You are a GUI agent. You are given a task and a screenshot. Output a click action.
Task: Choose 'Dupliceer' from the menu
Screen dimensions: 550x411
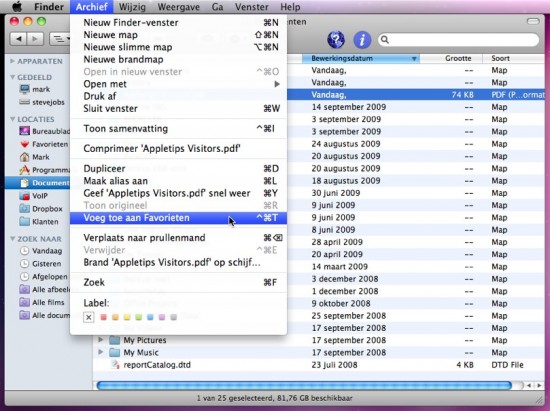[178, 169]
